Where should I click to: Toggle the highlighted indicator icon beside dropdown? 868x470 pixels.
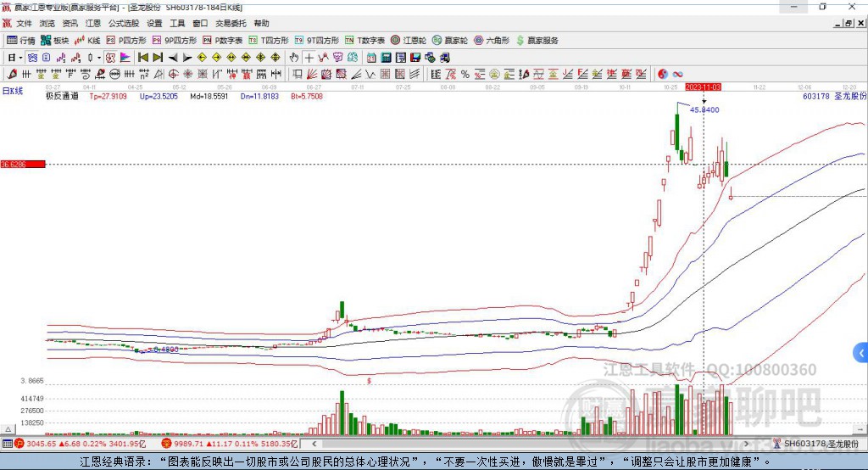110,58
